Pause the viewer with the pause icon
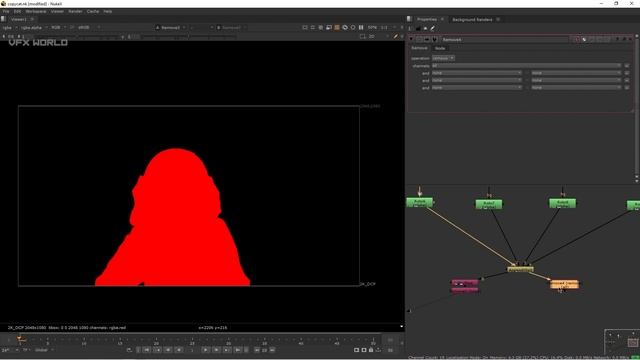The width and height of the screenshot is (640, 360). click(361, 27)
